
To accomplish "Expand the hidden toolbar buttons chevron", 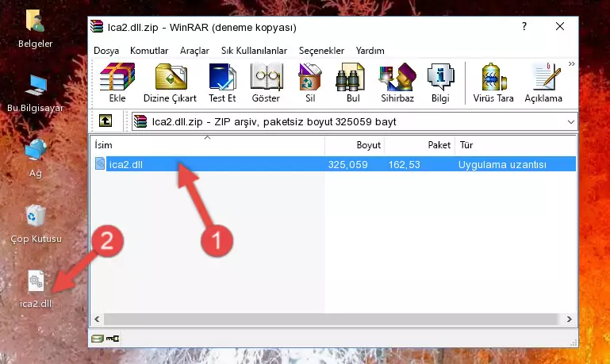I will pyautogui.click(x=571, y=63).
